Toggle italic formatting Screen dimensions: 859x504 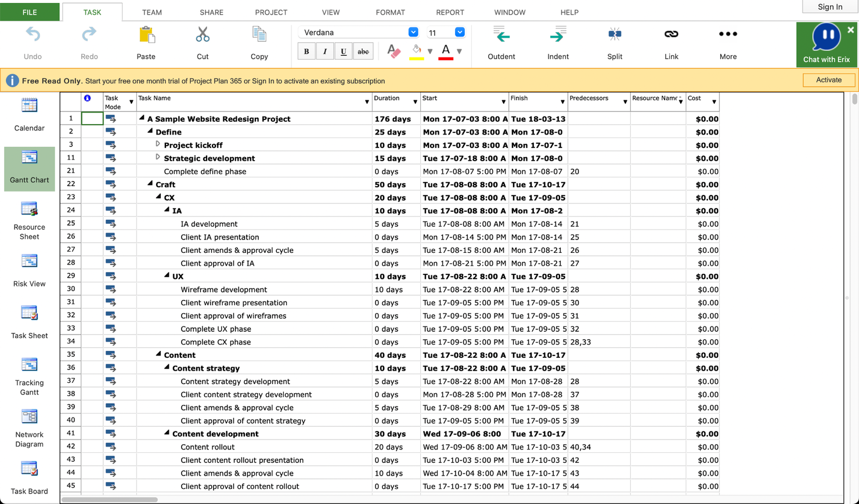(x=325, y=52)
